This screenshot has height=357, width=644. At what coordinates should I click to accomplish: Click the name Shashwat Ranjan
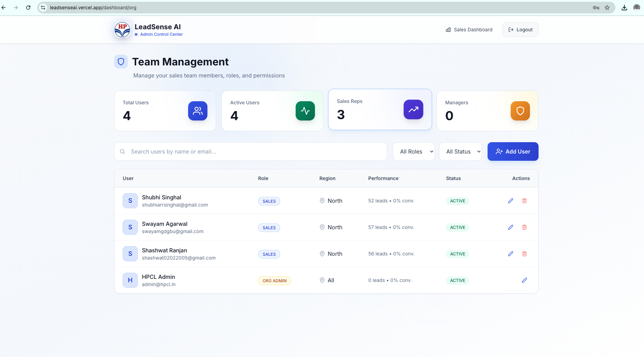point(164,250)
